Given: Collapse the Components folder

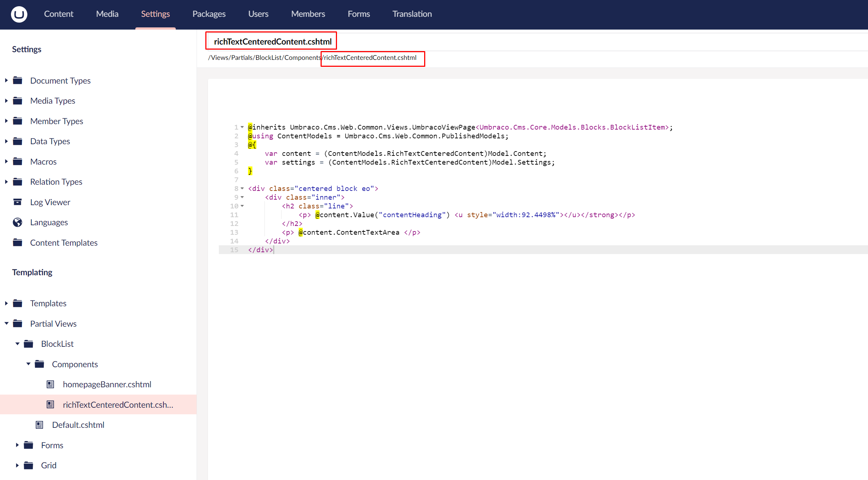Looking at the screenshot, I should (x=28, y=364).
